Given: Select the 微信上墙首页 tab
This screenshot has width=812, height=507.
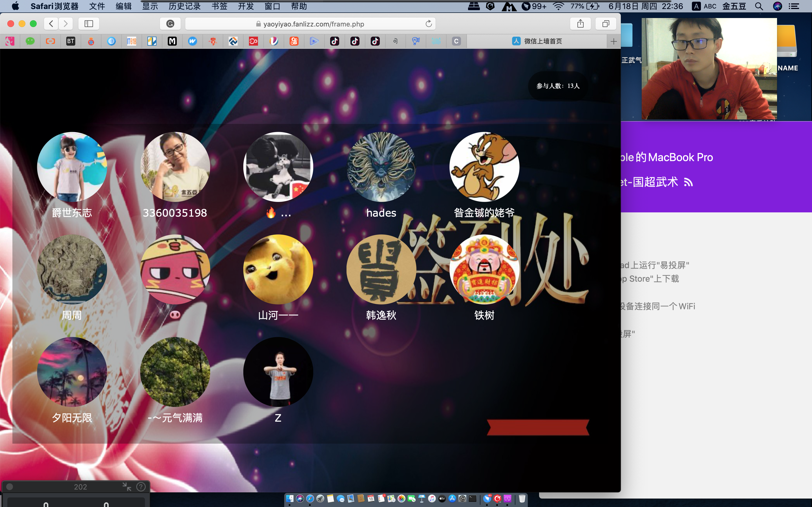Looking at the screenshot, I should click(537, 41).
